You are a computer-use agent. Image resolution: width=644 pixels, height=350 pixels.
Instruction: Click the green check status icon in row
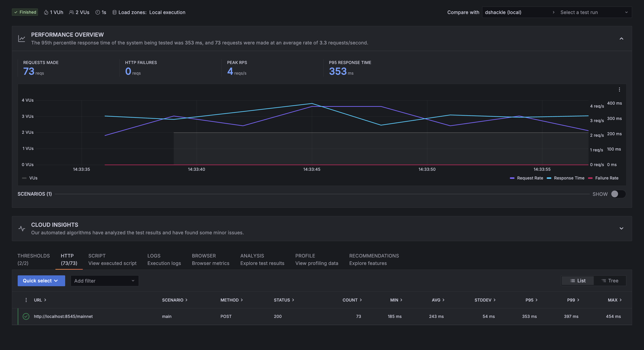26,316
